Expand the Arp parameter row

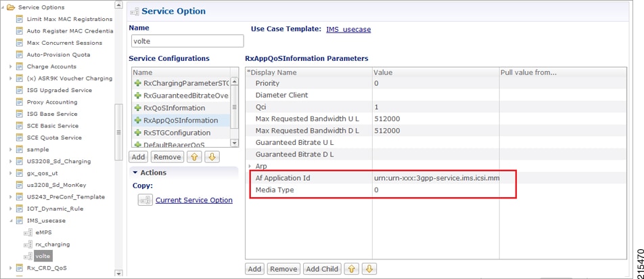coord(250,167)
